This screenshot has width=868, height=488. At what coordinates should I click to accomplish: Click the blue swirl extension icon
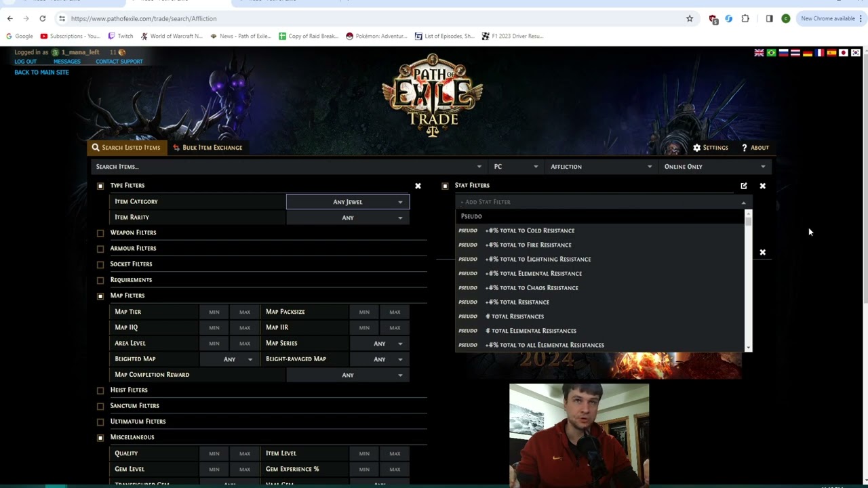pyautogui.click(x=729, y=18)
